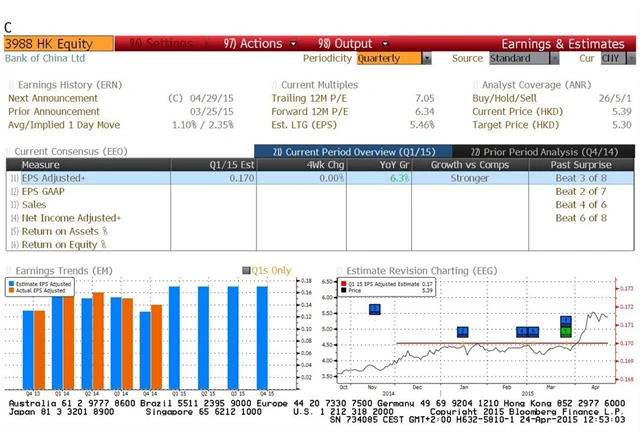Click the 3988 HK Equity ticker field

(x=48, y=44)
